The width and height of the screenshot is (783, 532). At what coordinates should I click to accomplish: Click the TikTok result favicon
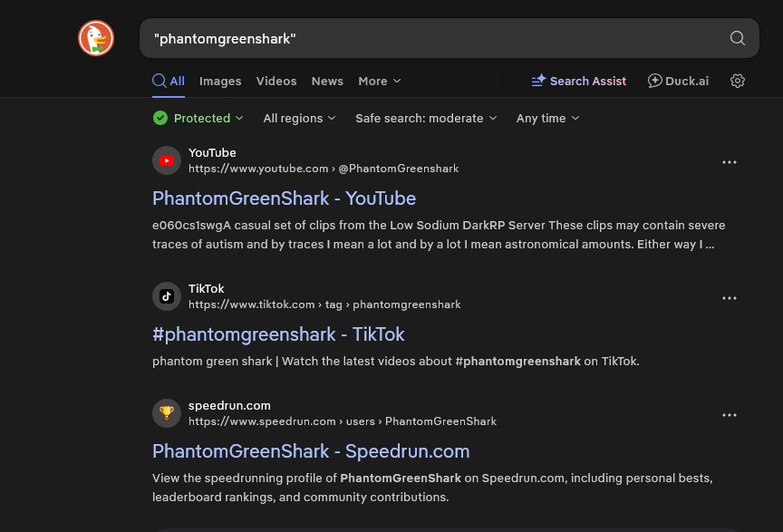(x=167, y=296)
